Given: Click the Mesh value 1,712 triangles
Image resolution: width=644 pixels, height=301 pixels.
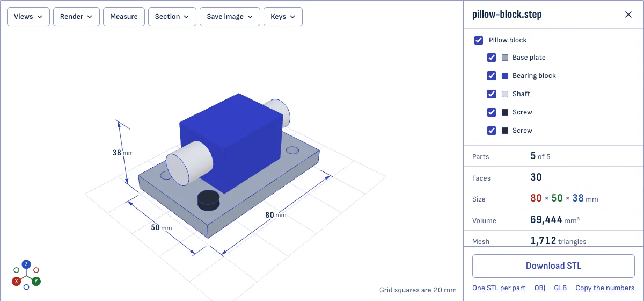Looking at the screenshot, I should [558, 241].
